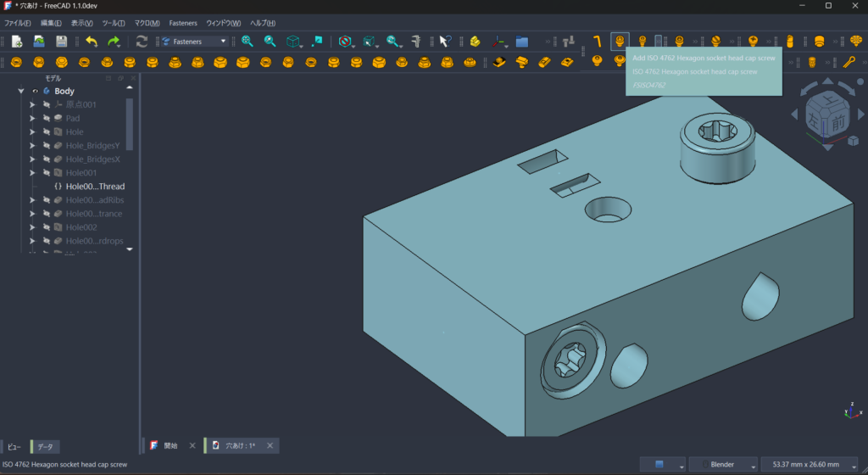This screenshot has height=475, width=868.
Task: Toggle visibility of 原点001
Action: click(x=47, y=104)
